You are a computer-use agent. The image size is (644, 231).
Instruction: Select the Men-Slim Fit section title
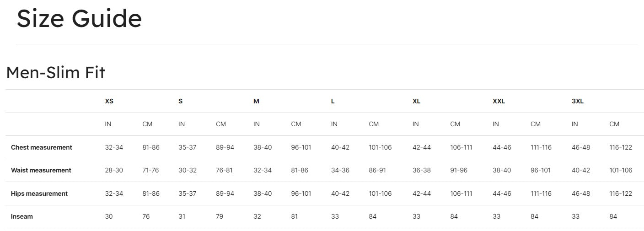tap(56, 72)
